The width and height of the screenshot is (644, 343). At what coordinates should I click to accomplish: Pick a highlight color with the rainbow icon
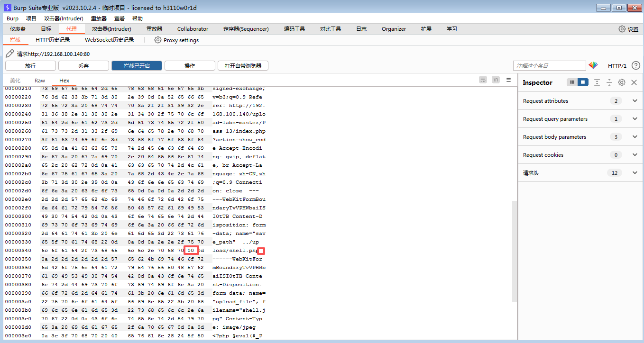click(593, 65)
